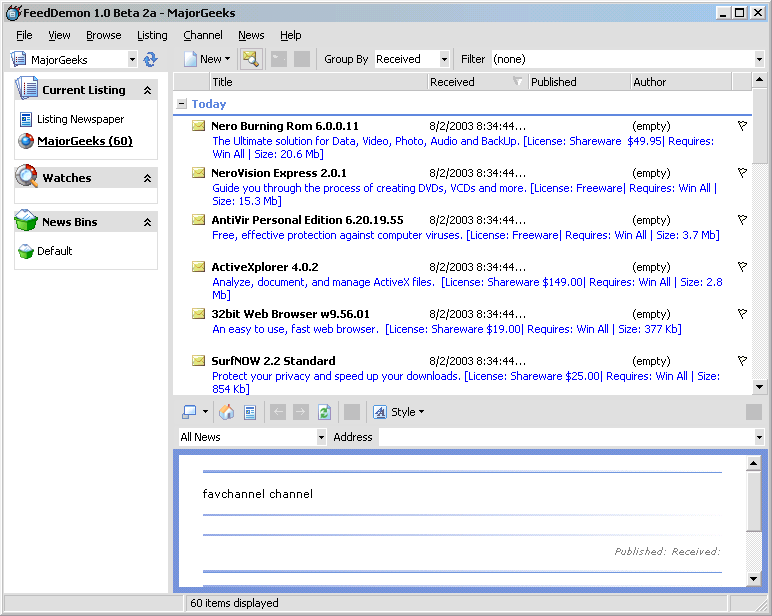Toggle flag on AntiVir Personal Edition item

click(x=742, y=220)
